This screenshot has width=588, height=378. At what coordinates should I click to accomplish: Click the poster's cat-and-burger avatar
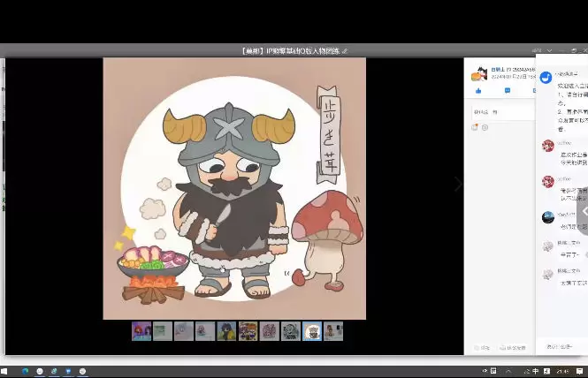coord(479,73)
